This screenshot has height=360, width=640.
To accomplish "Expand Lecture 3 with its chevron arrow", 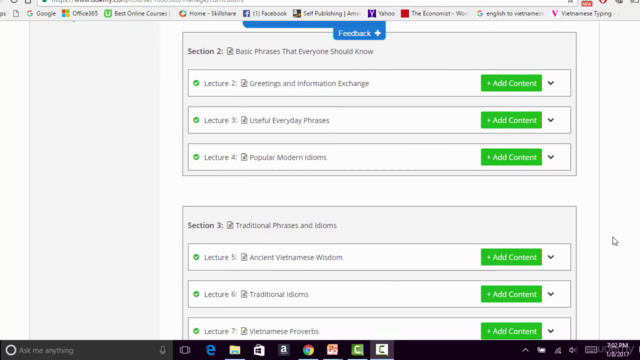I will tap(551, 120).
